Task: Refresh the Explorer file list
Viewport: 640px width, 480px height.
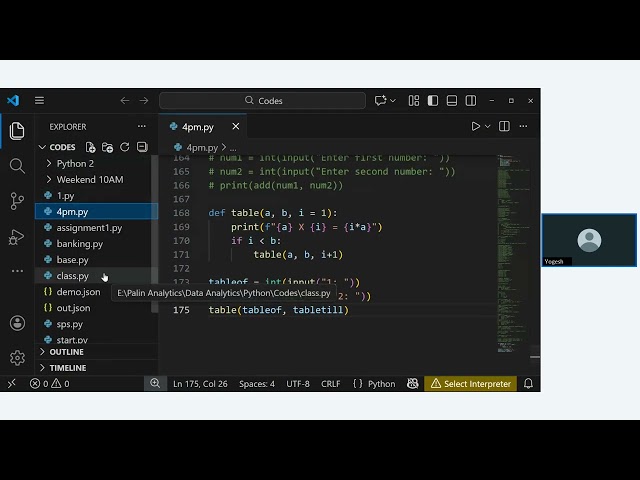Action: [124, 147]
